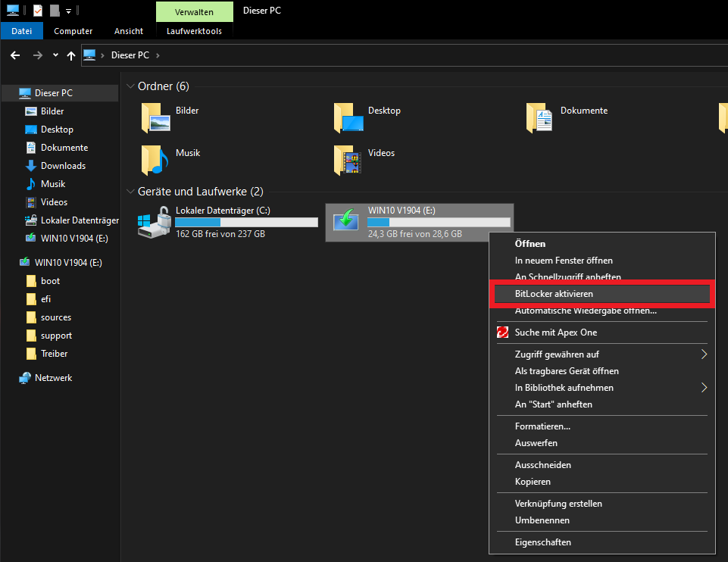Open the Bilder folder icon in Ordner
This screenshot has width=728, height=562.
[155, 117]
